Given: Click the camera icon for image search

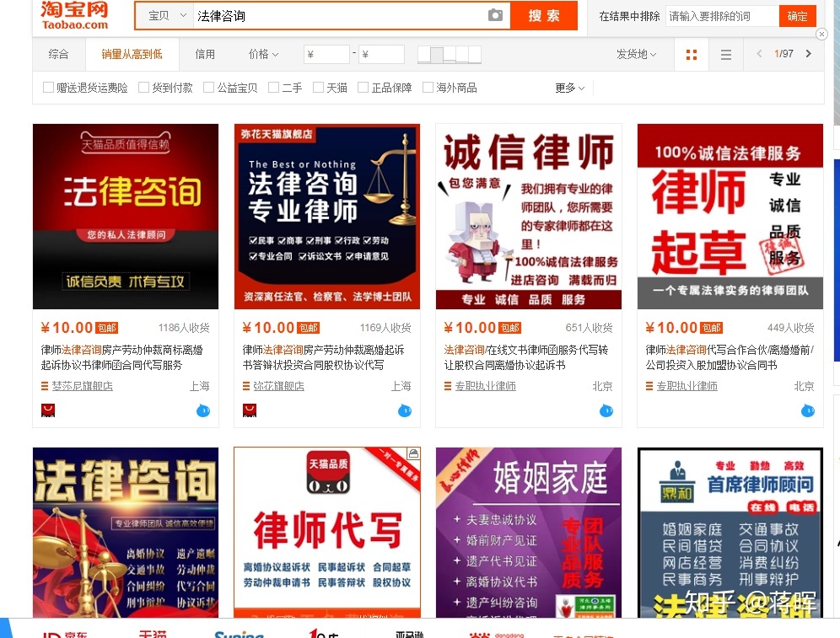Looking at the screenshot, I should tap(496, 14).
